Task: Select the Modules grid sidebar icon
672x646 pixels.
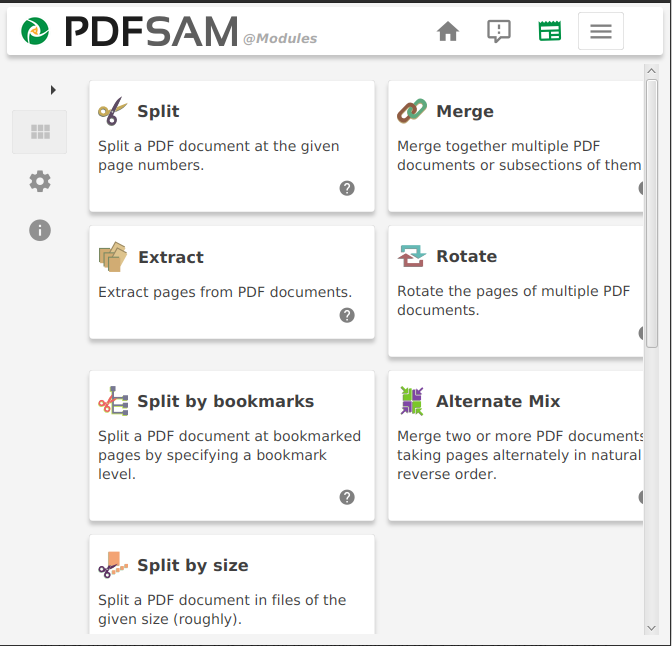Action: (40, 132)
